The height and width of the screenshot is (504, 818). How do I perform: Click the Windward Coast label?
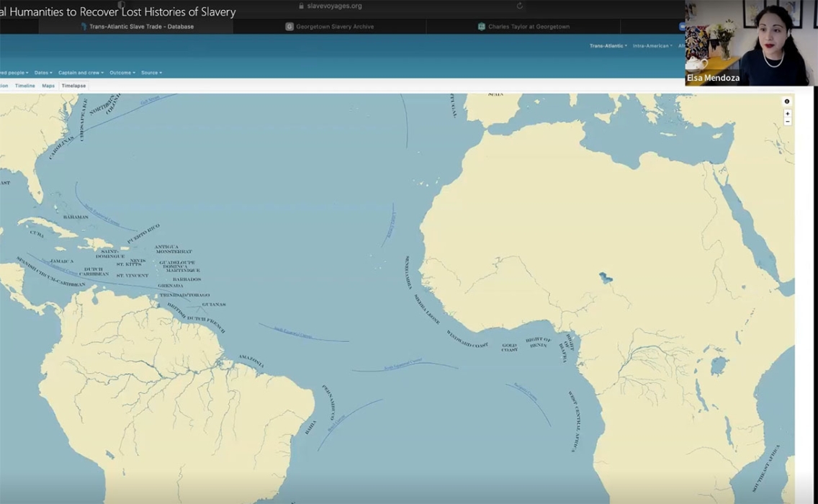coord(467,339)
